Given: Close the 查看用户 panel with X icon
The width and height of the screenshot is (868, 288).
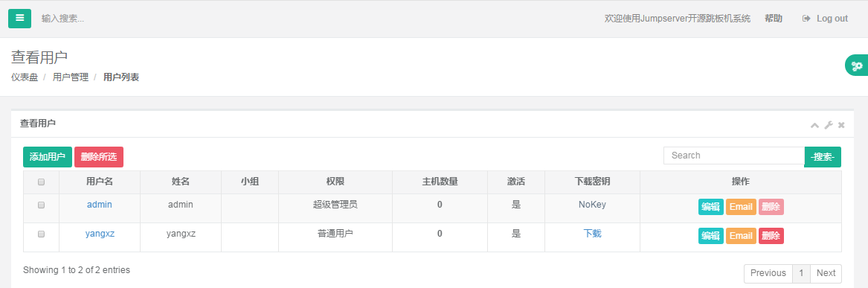Looking at the screenshot, I should 841,125.
